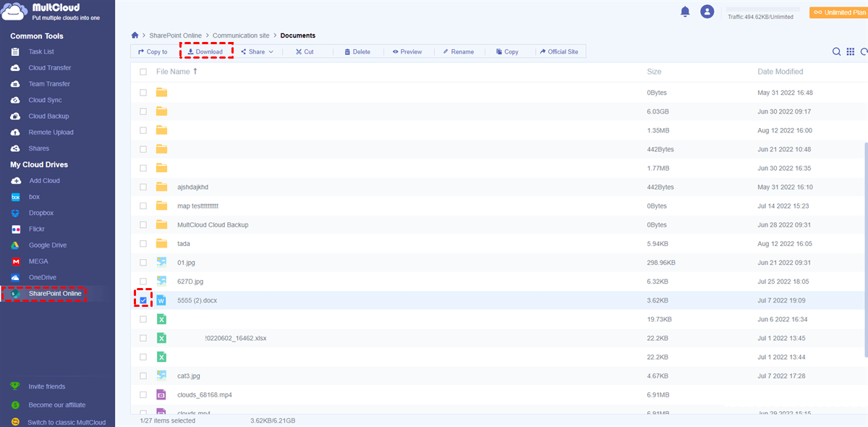The height and width of the screenshot is (427, 868).
Task: Click the Excel icon of 20220602_16462.xlsx
Action: 161,338
